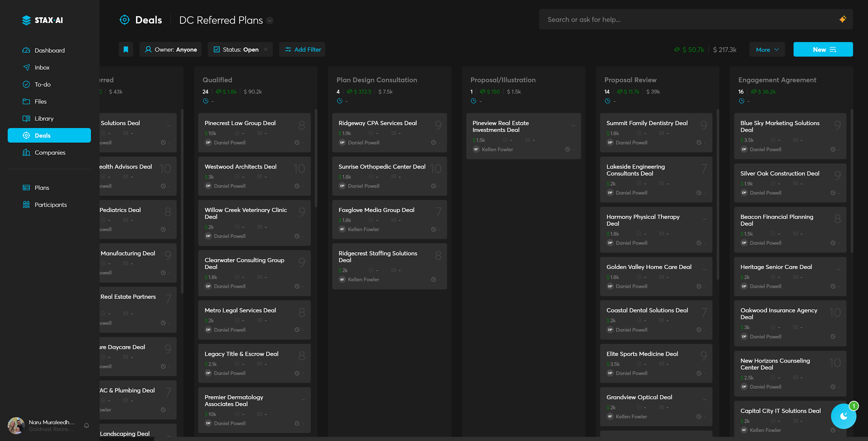Click the STAX.AI logo
868x441 pixels.
[x=42, y=20]
